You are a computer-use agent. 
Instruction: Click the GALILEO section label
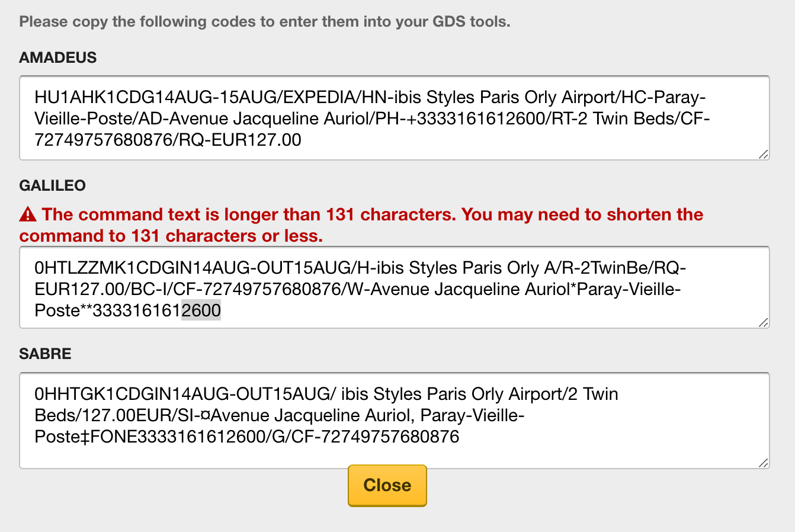(53, 185)
